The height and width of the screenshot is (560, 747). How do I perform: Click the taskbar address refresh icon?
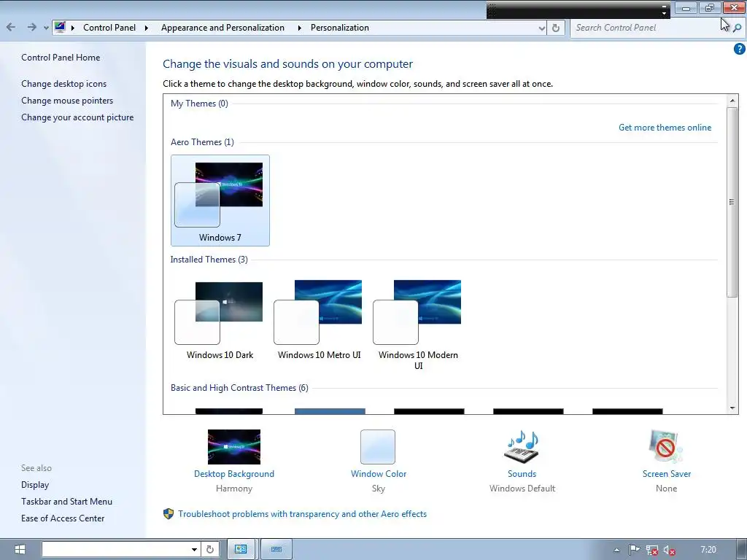(210, 550)
